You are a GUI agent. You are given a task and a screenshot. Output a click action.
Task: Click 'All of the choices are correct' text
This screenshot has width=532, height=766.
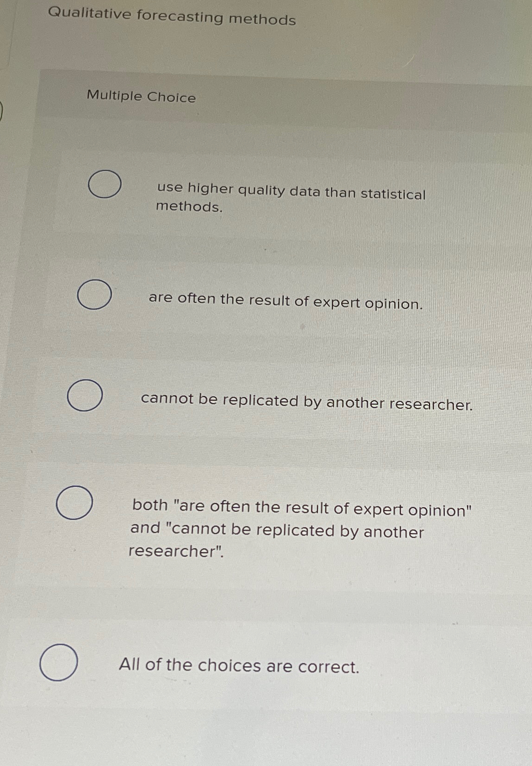click(x=239, y=666)
